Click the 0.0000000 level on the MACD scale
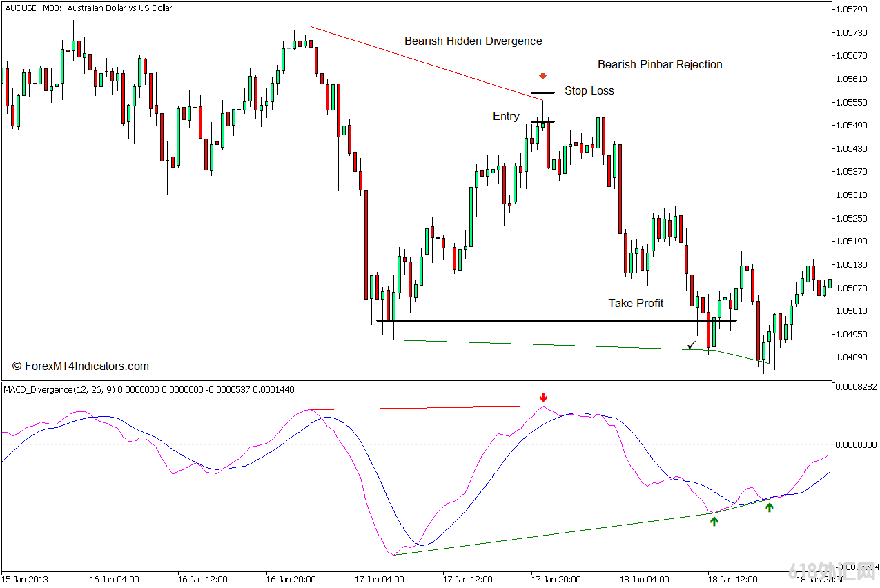 [x=855, y=445]
